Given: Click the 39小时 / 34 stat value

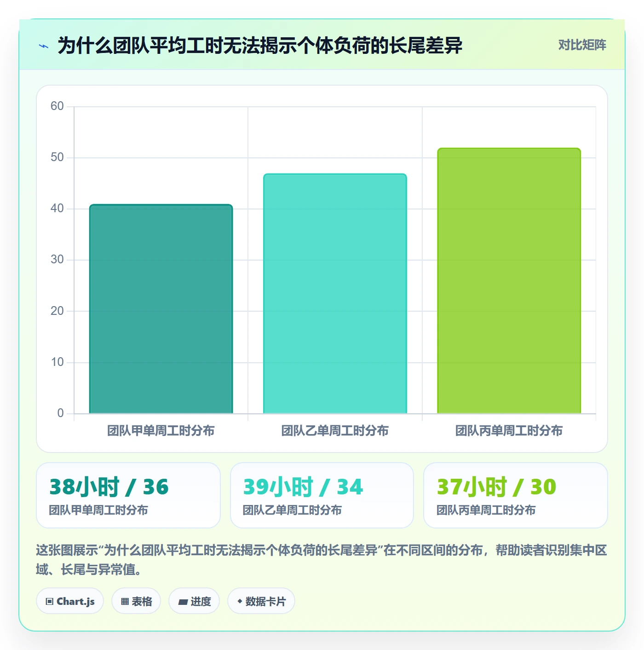Looking at the screenshot, I should (x=303, y=487).
